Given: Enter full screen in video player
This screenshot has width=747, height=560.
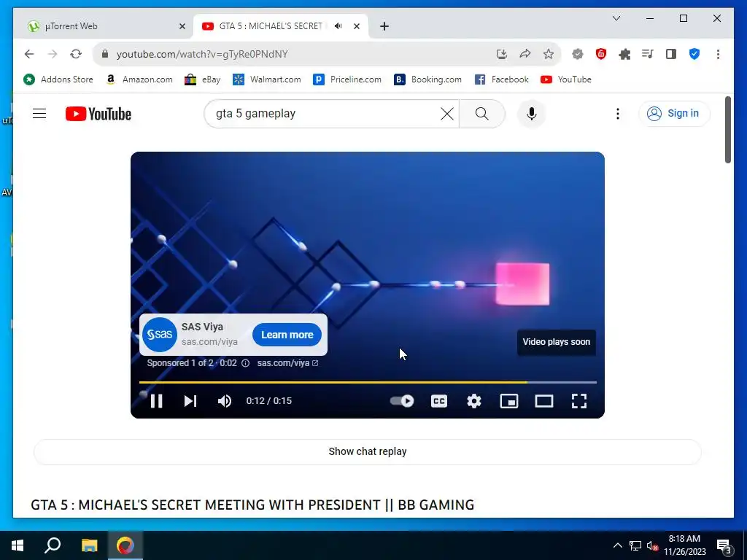Looking at the screenshot, I should pos(578,401).
